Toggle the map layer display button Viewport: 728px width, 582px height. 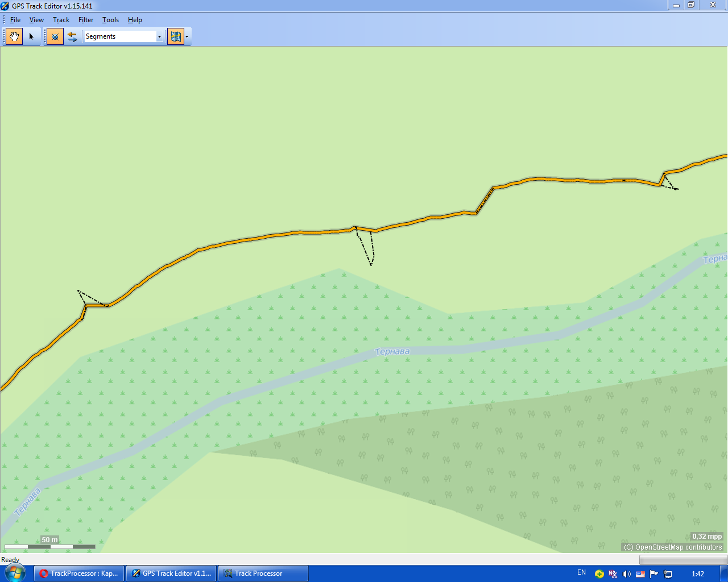pos(175,36)
